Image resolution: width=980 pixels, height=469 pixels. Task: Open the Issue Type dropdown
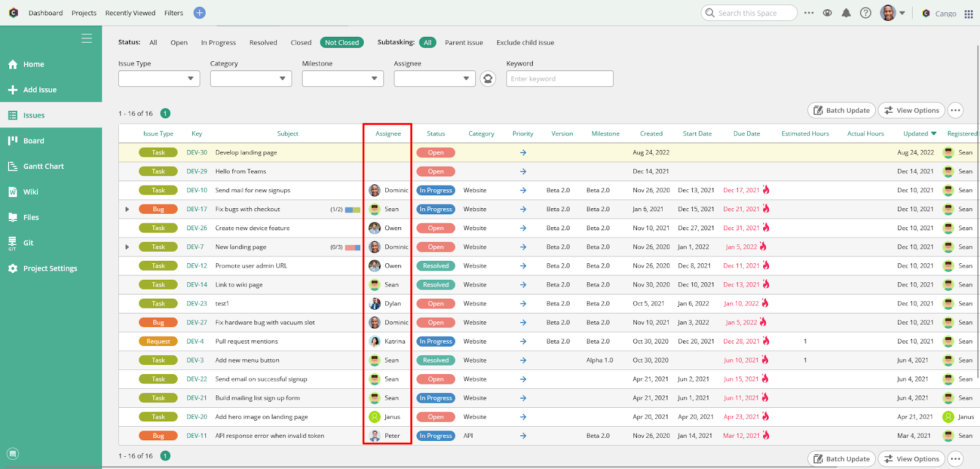[159, 78]
